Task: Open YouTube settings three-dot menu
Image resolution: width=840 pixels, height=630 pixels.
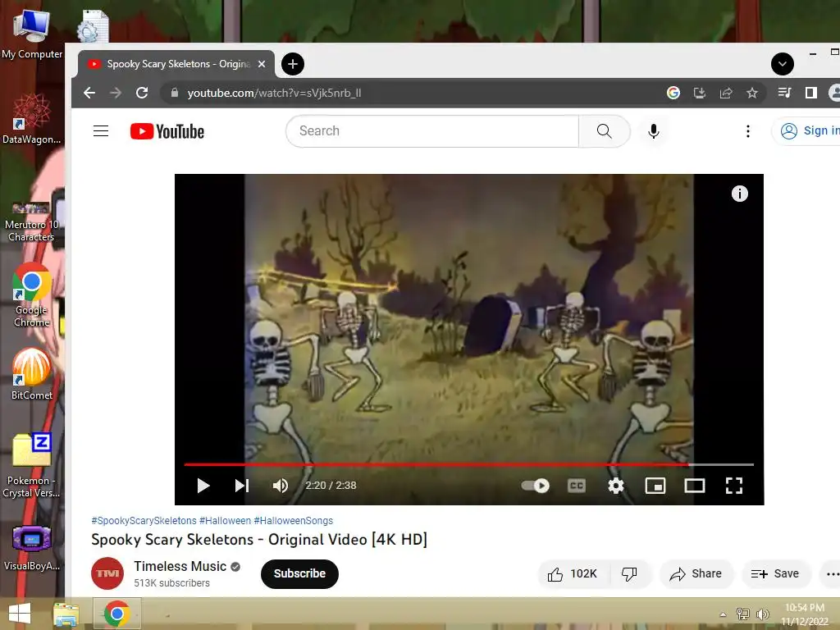Action: click(748, 130)
